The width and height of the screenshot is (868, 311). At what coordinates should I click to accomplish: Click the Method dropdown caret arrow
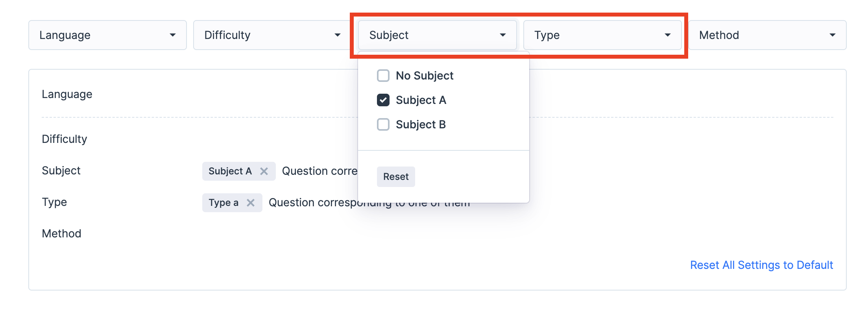click(x=832, y=35)
